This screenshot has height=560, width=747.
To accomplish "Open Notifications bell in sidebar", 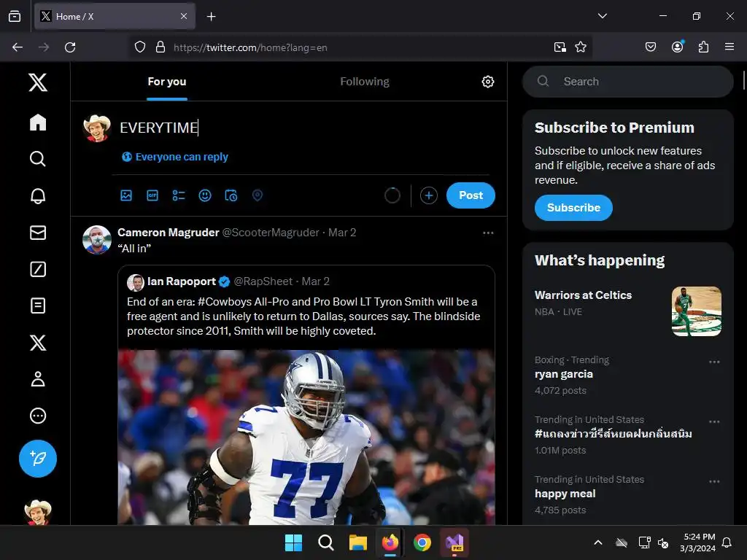I will (x=38, y=195).
